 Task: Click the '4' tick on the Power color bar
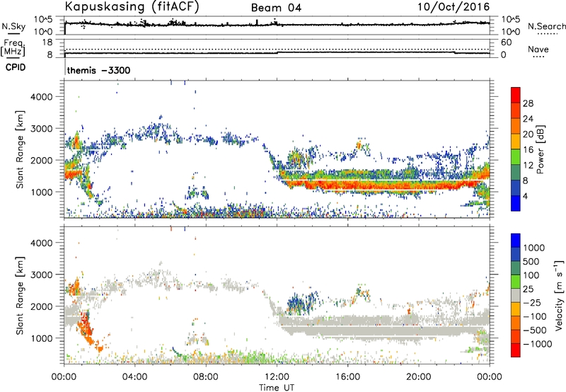pyautogui.click(x=525, y=196)
